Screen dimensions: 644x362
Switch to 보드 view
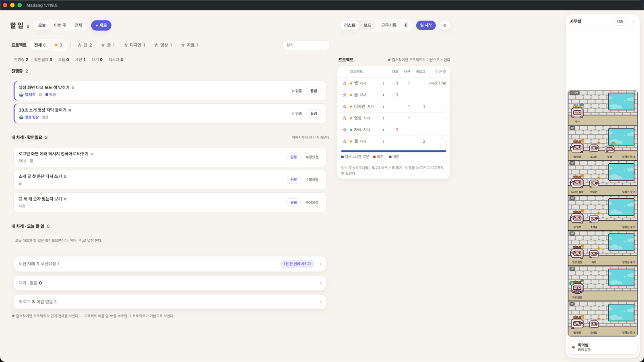pos(367,25)
